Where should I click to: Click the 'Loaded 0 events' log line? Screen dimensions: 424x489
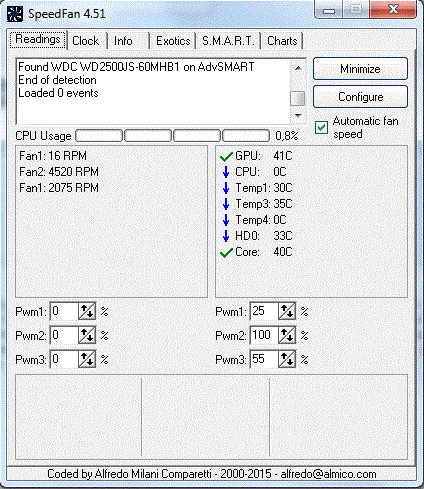58,93
